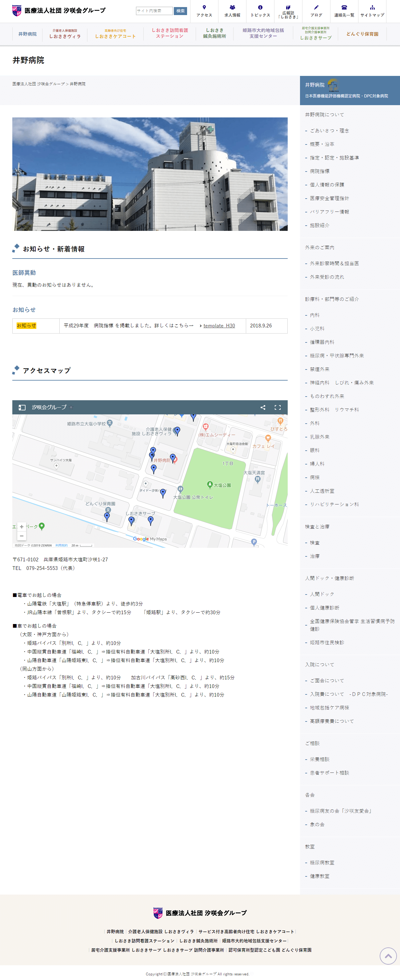
Task: Open the 整形外科 リウマチ科 link
Action: tap(334, 410)
